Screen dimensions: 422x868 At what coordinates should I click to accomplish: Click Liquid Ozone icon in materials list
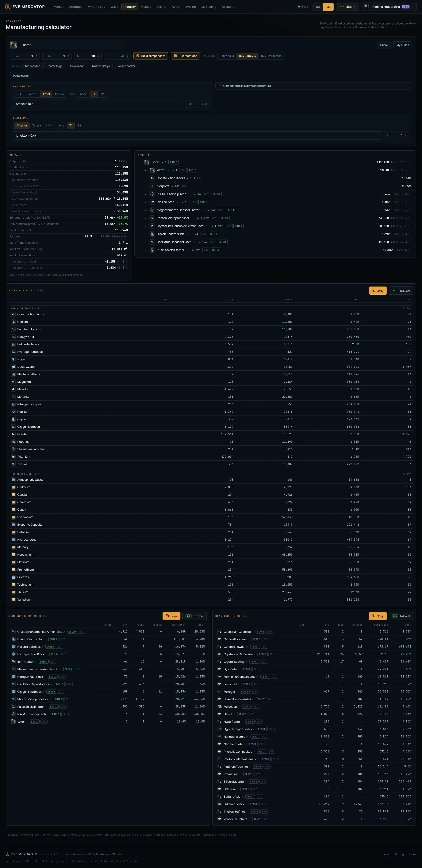pyautogui.click(x=14, y=367)
